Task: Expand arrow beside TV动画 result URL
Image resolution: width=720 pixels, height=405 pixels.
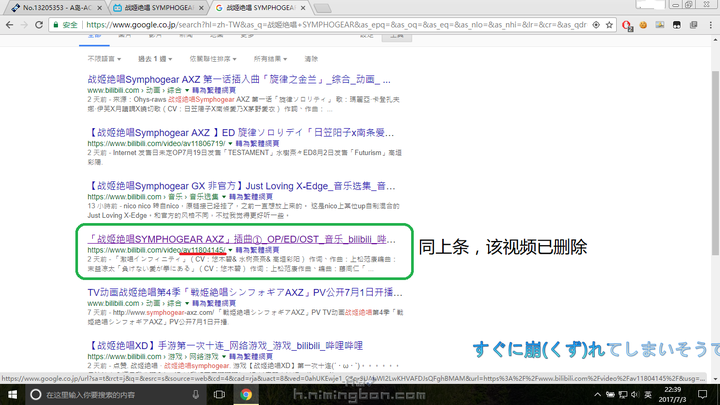Action: [187, 304]
